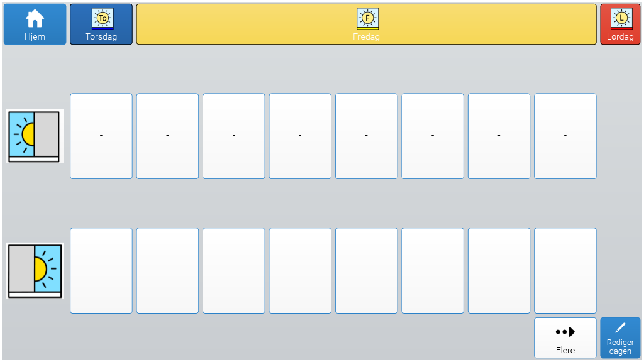
Task: Choose the fifth empty afternoon slot
Action: coord(367,270)
